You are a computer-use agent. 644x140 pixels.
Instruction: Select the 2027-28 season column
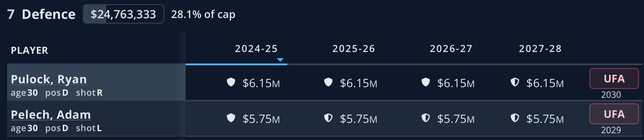pos(540,49)
